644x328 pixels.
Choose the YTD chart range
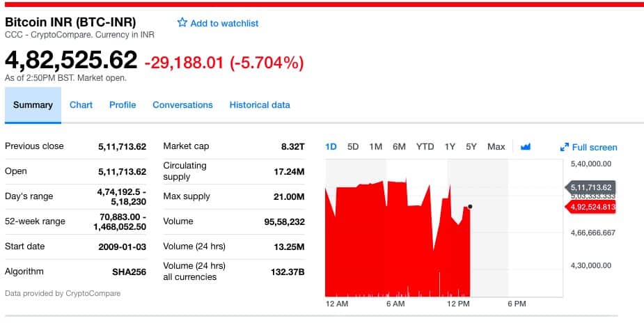click(425, 147)
